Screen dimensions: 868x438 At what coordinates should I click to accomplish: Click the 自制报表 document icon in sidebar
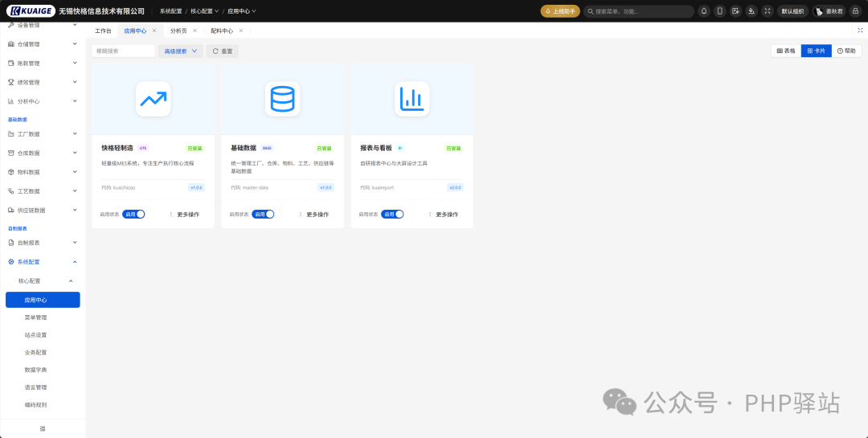tap(11, 243)
